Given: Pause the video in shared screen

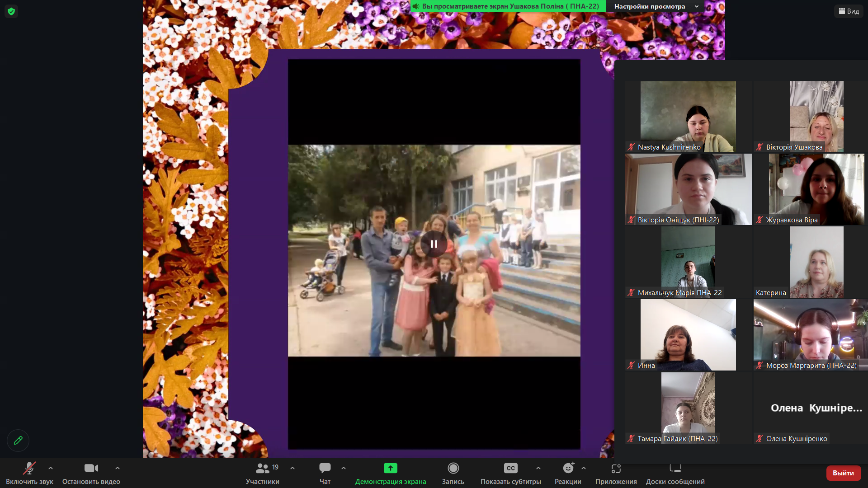Looking at the screenshot, I should [x=434, y=244].
